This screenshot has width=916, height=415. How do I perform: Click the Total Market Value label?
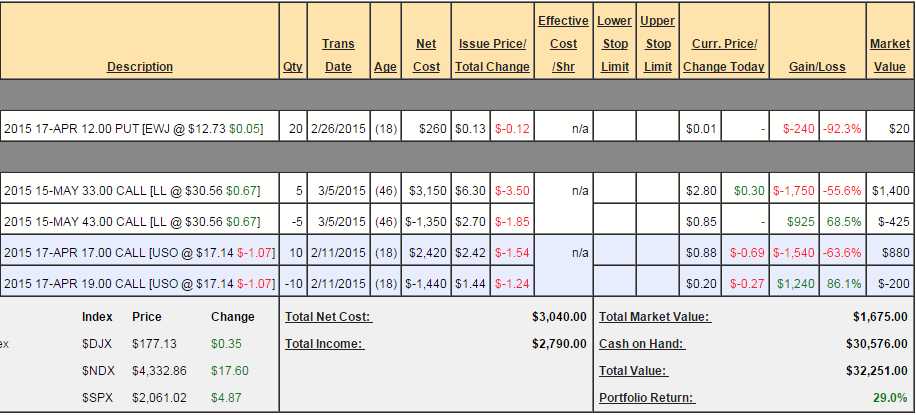[654, 317]
